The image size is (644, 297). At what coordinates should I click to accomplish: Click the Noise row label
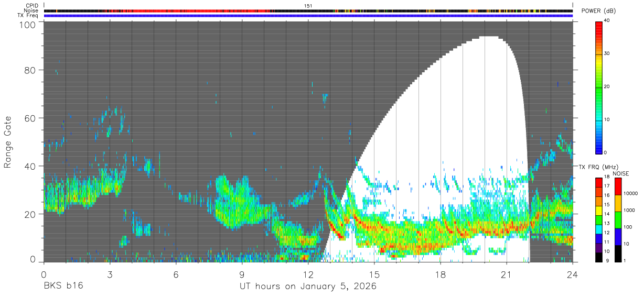coord(31,10)
